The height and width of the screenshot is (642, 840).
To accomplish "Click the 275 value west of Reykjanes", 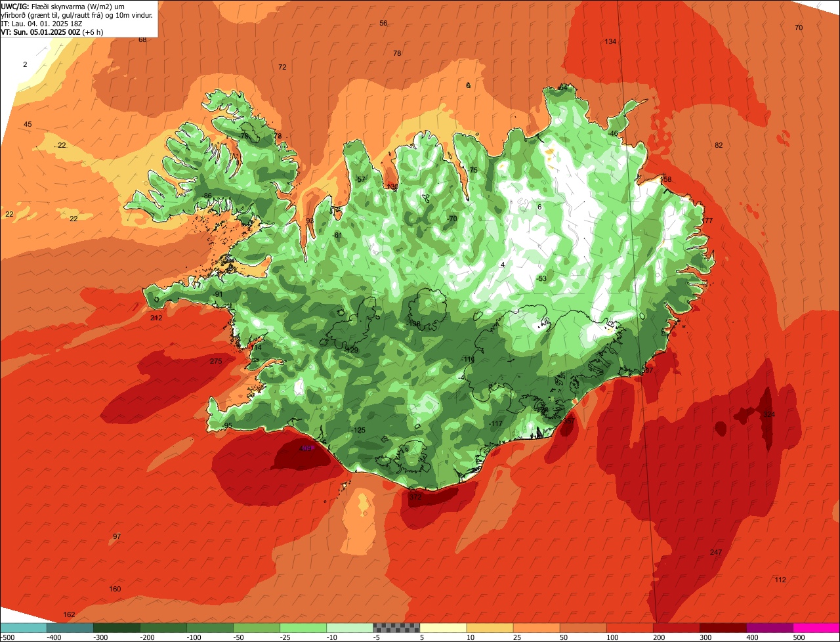I will coord(216,361).
